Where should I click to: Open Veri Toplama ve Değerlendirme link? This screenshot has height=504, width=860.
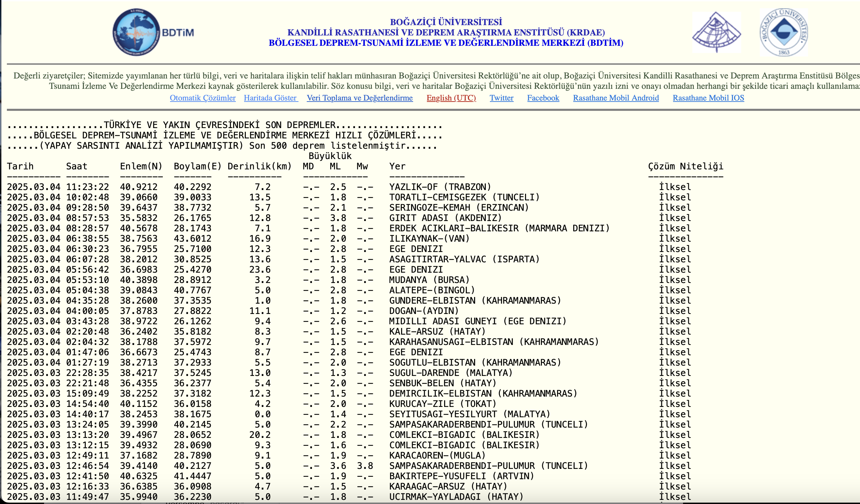point(359,98)
